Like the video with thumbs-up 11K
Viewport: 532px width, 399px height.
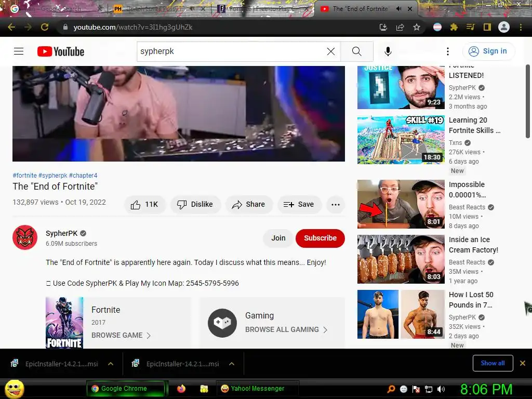coord(145,204)
